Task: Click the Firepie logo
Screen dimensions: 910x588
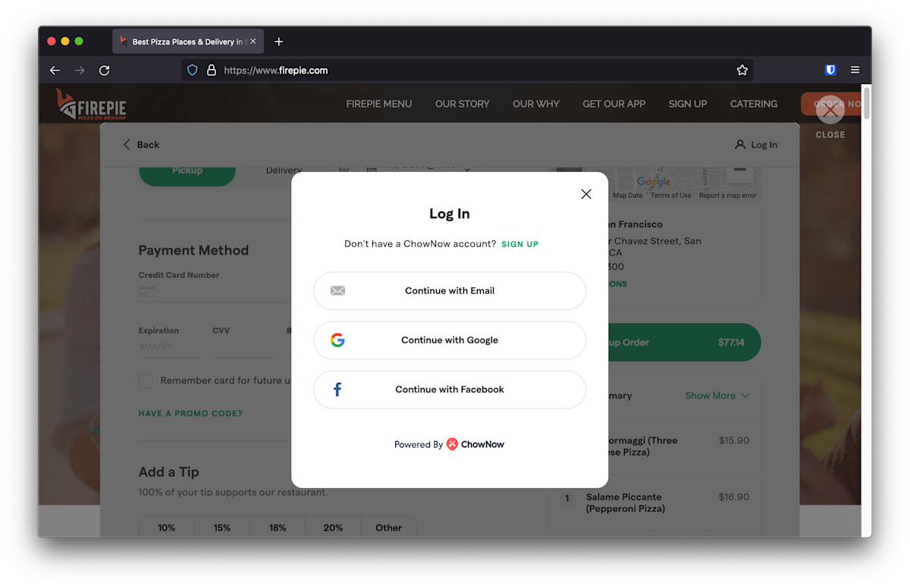Action: pos(91,104)
